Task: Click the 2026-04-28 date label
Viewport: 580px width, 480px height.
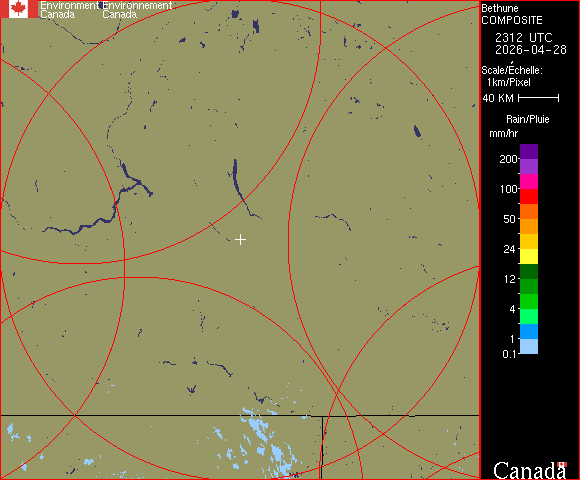Action: 531,50
